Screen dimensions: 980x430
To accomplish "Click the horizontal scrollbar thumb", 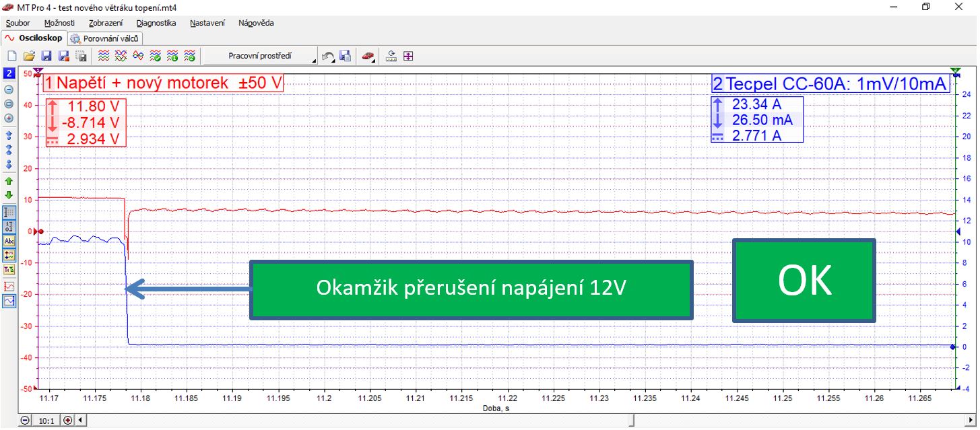I will pos(630,420).
